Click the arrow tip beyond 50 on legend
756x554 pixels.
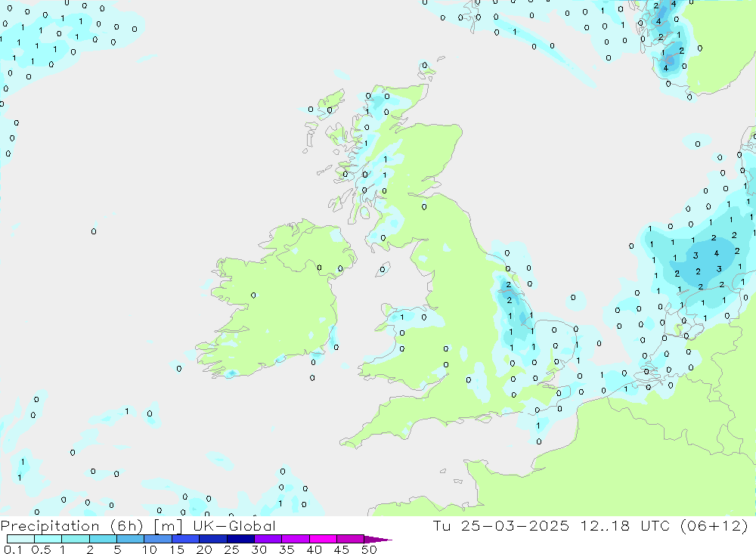(379, 540)
